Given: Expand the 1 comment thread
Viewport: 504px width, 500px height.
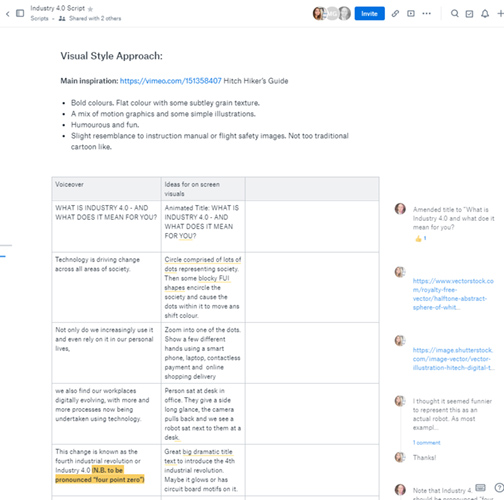Looking at the screenshot, I should [x=426, y=443].
